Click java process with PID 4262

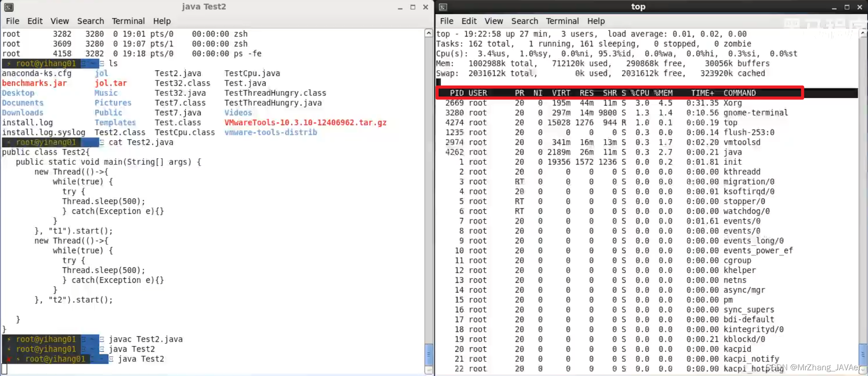point(593,152)
